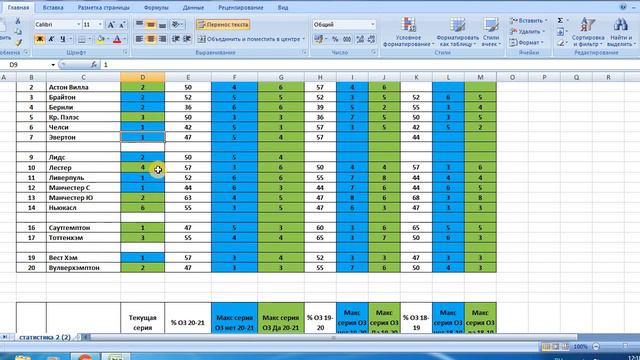Click the AutoSum sigma icon
The height and width of the screenshot is (360, 640).
coord(561,21)
